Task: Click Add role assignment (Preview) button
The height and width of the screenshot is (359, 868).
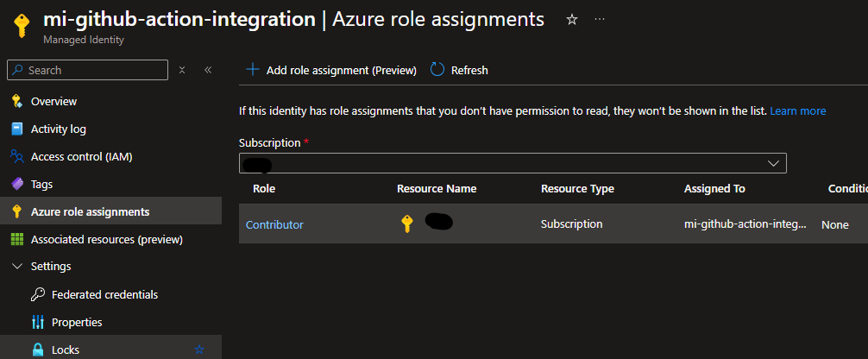Action: coord(331,70)
